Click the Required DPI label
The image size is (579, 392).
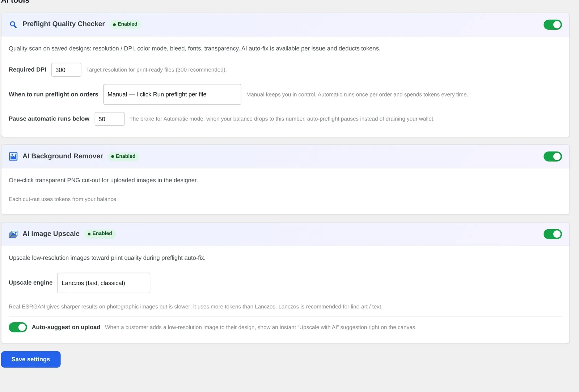(28, 69)
